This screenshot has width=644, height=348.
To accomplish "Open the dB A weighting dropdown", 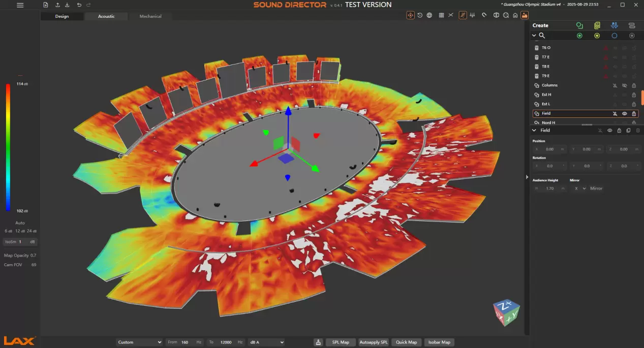I will point(266,342).
